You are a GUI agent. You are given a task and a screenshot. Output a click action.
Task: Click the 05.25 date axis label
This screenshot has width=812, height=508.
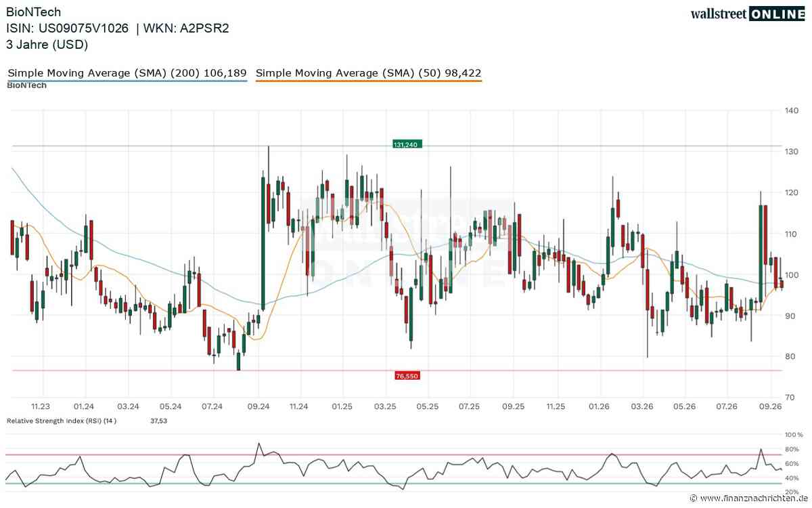[x=428, y=406]
